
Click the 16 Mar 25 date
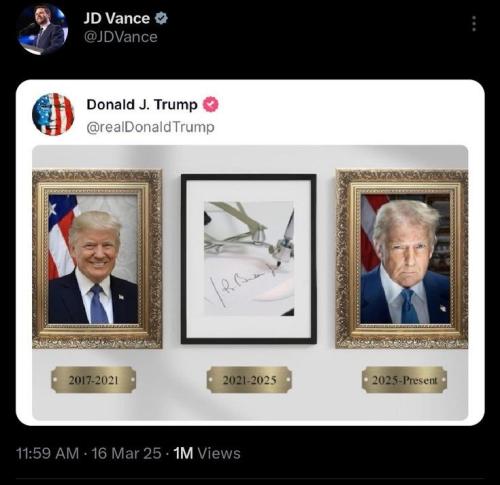(126, 453)
